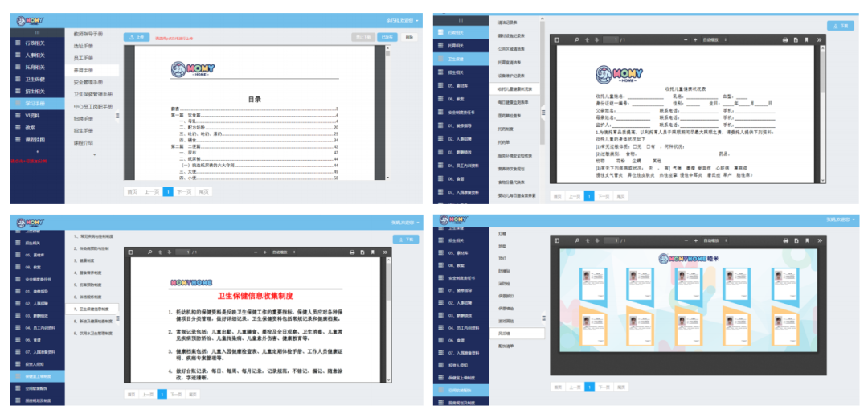Viewport: 868px width, 414px height.
Task: Click the print icon in top-right PDF toolbar
Action: pos(785,39)
